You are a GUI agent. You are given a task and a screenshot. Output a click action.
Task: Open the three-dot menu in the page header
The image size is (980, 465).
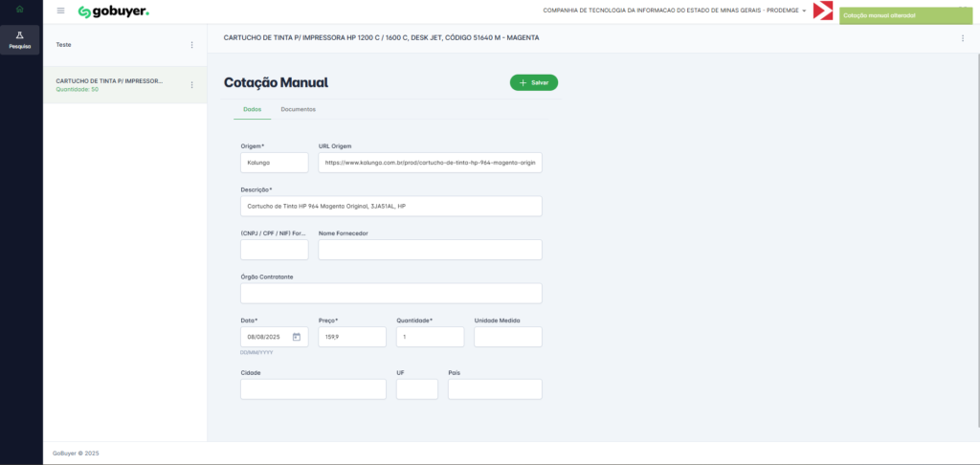click(962, 38)
